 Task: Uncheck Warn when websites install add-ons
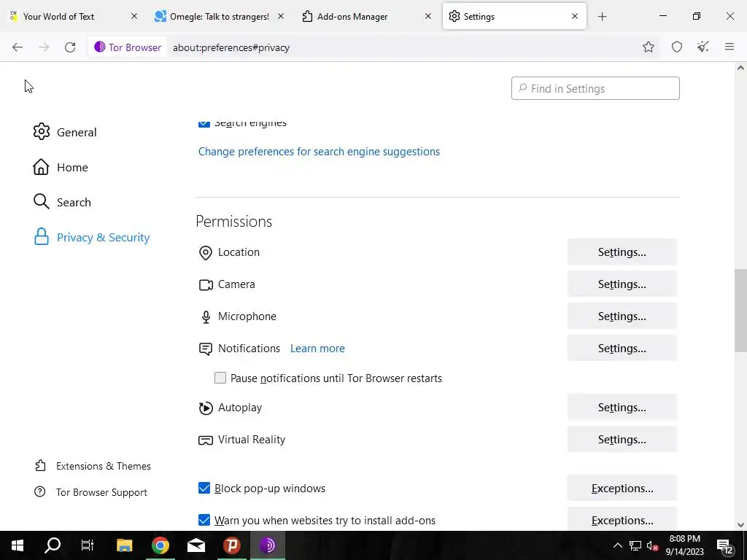pyautogui.click(x=204, y=520)
